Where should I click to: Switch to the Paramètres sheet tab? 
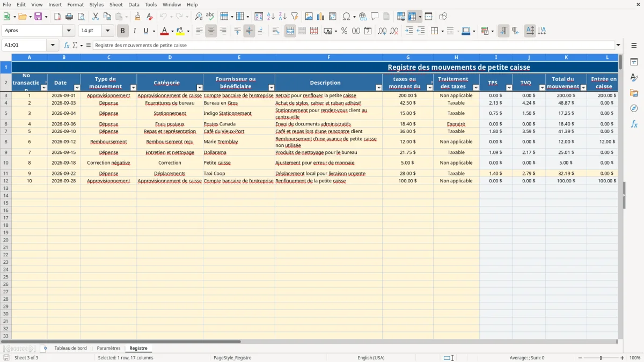[108, 349]
